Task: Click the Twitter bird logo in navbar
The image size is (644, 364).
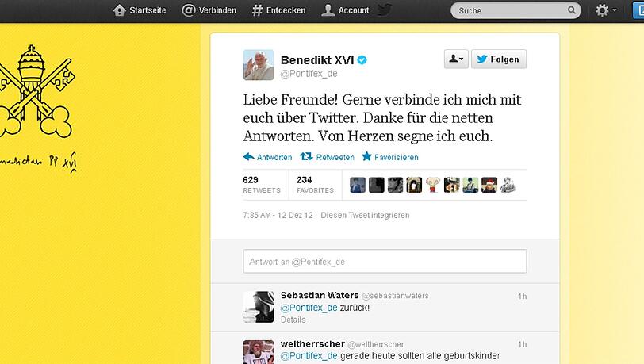Action: tap(385, 10)
